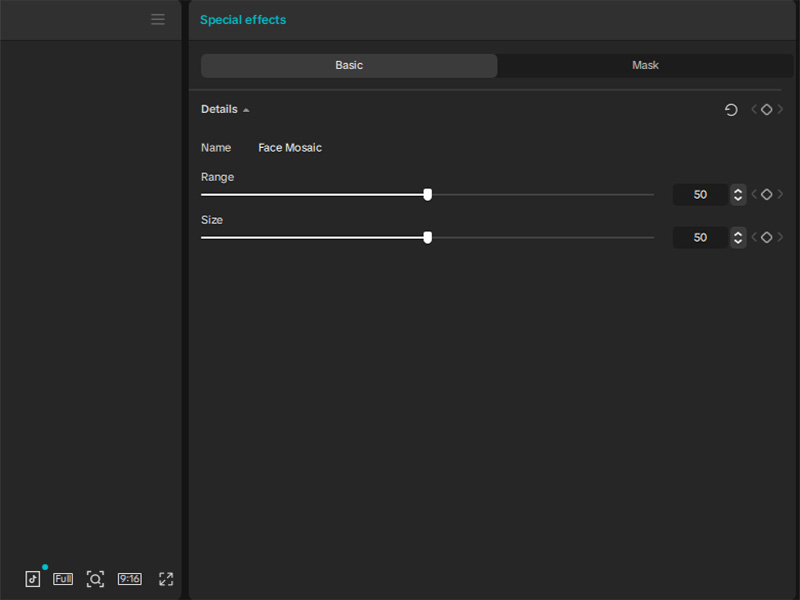The width and height of the screenshot is (800, 600).
Task: Click the Size slider handle
Action: click(x=428, y=237)
